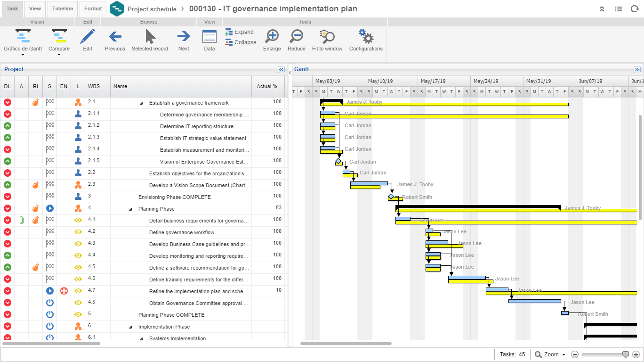Click the in-progress play icon on row 4
Viewport: 644px width, 362px height.
coord(50,208)
